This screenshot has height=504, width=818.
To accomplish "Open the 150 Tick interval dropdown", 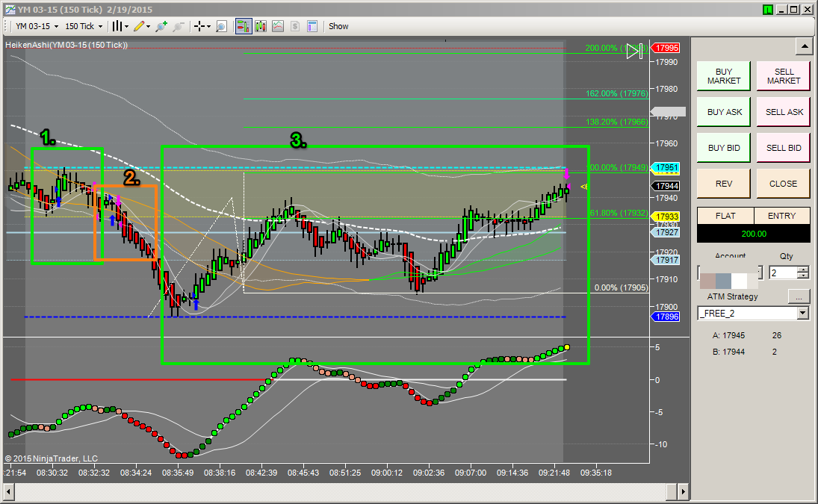I will (84, 26).
